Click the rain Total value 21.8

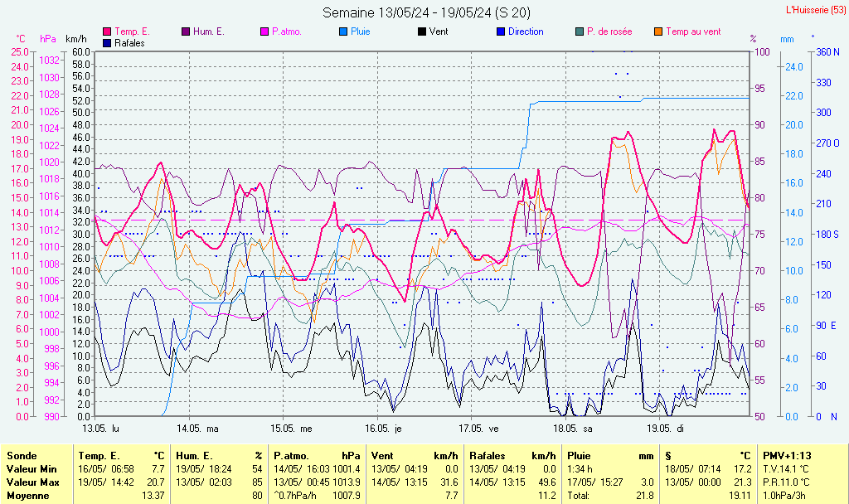point(644,496)
